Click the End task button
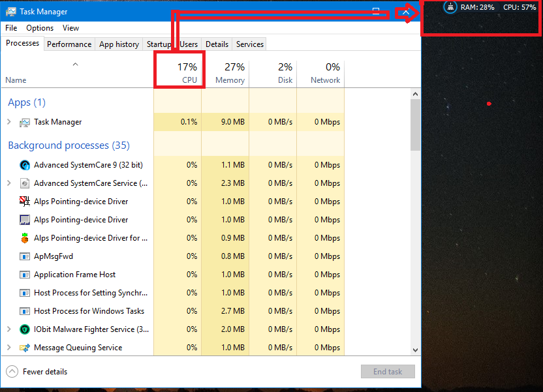This screenshot has width=543, height=392. [388, 372]
